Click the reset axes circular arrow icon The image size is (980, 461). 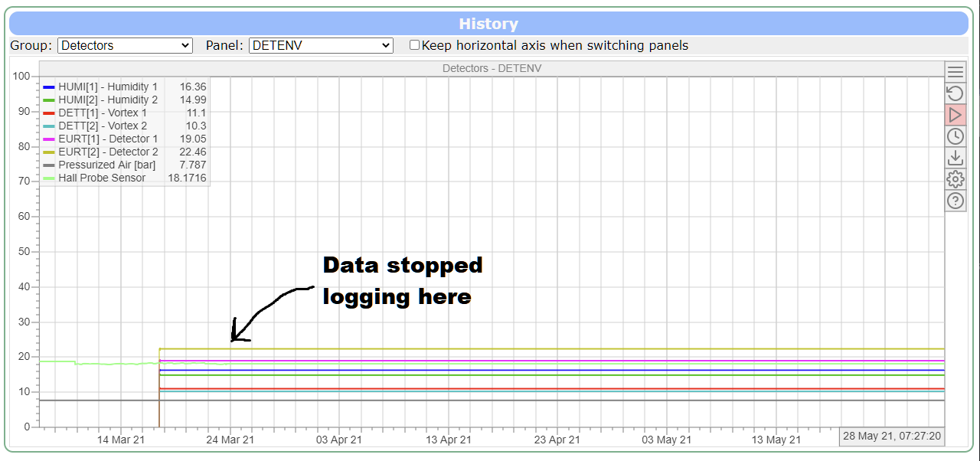click(955, 94)
